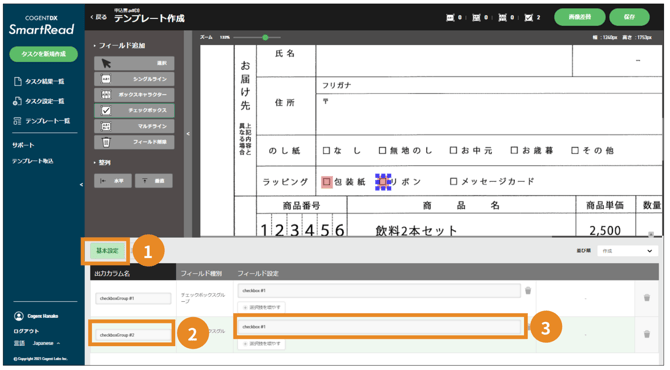Delete checkboxGroup #2 row with trash icon

tap(646, 334)
